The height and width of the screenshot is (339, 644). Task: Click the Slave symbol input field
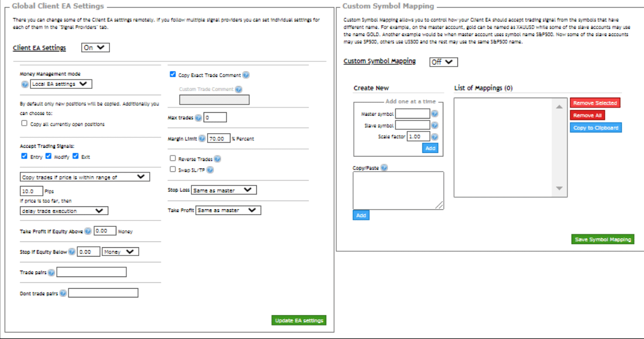(x=413, y=125)
